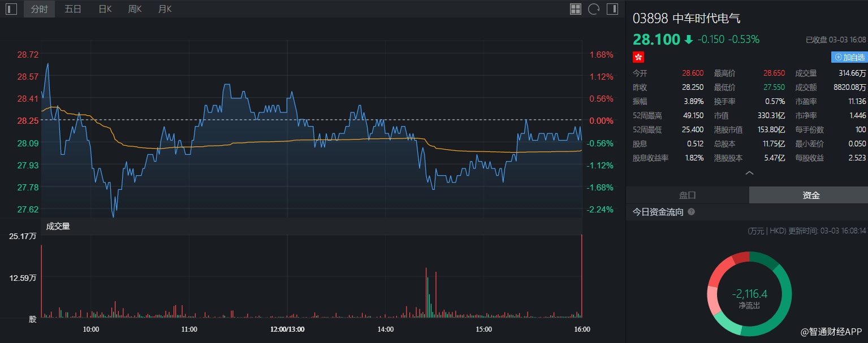The width and height of the screenshot is (868, 343).
Task: Switch to the 五日 five-day chart tab
Action: (73, 9)
